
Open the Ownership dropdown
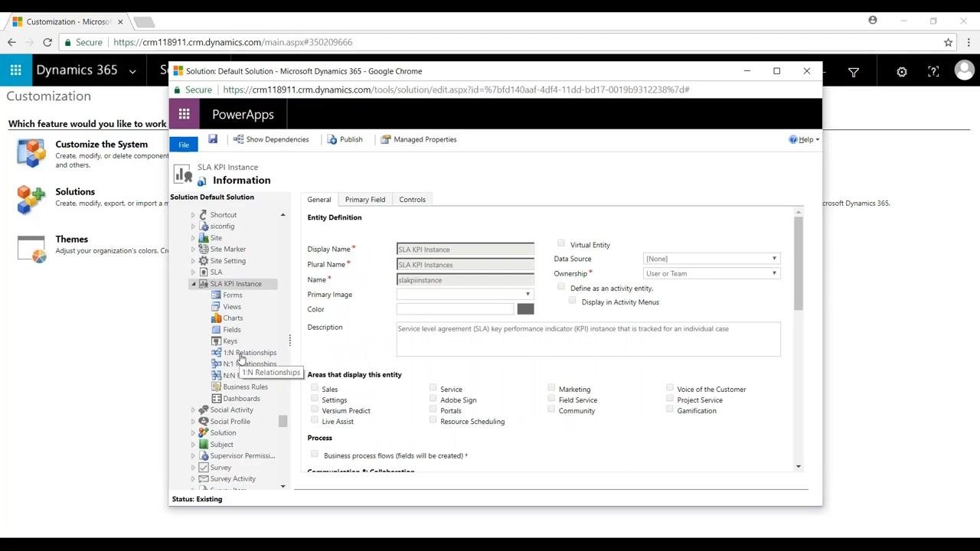coord(711,273)
